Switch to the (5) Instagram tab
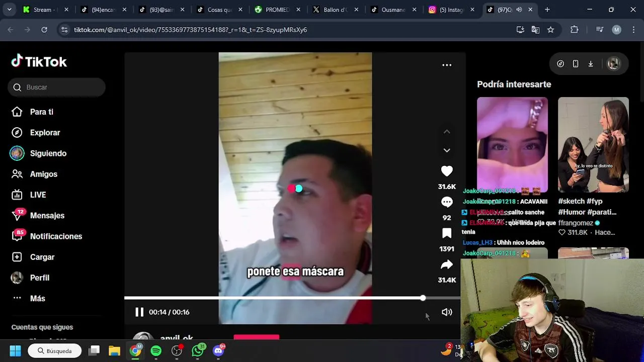644x362 pixels. (x=452, y=10)
